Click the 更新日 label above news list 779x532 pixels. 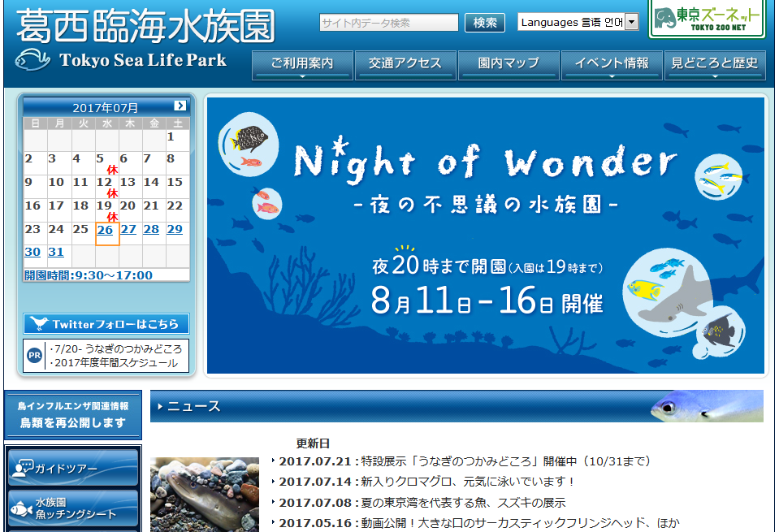pyautogui.click(x=313, y=443)
